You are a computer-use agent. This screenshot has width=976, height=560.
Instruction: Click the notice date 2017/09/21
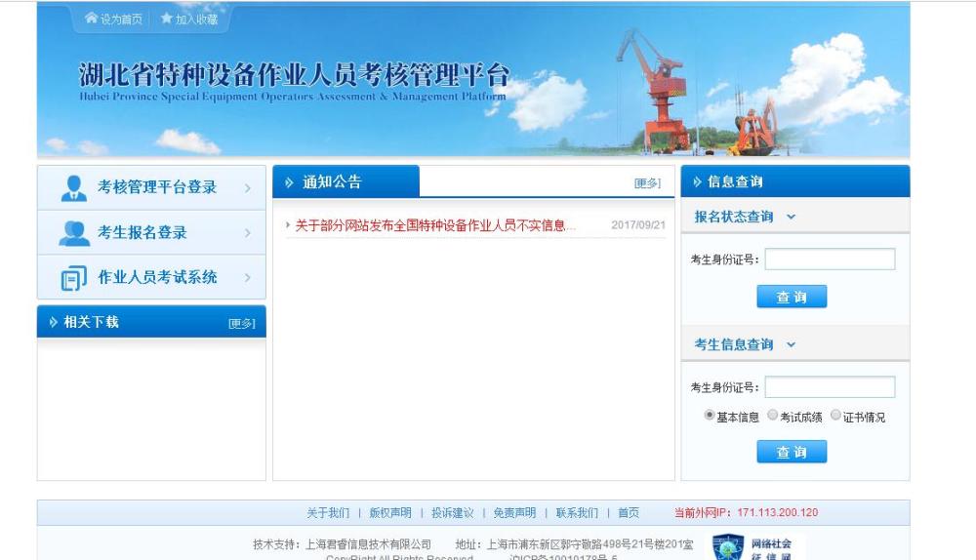(x=638, y=225)
